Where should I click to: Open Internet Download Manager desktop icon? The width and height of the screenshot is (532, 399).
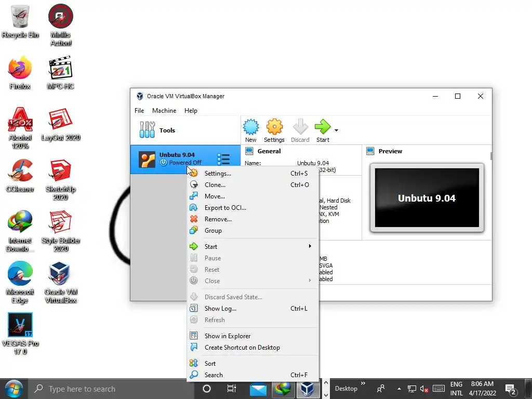click(x=20, y=231)
